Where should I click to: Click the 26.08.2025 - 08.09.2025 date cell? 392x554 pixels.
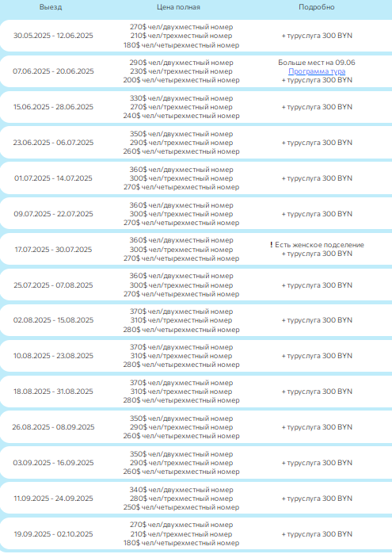53,427
